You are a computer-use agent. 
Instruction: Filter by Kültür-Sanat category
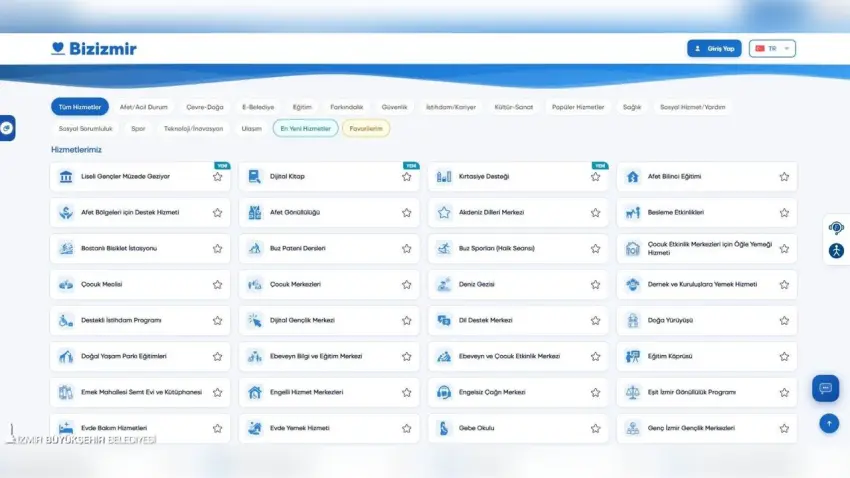513,107
